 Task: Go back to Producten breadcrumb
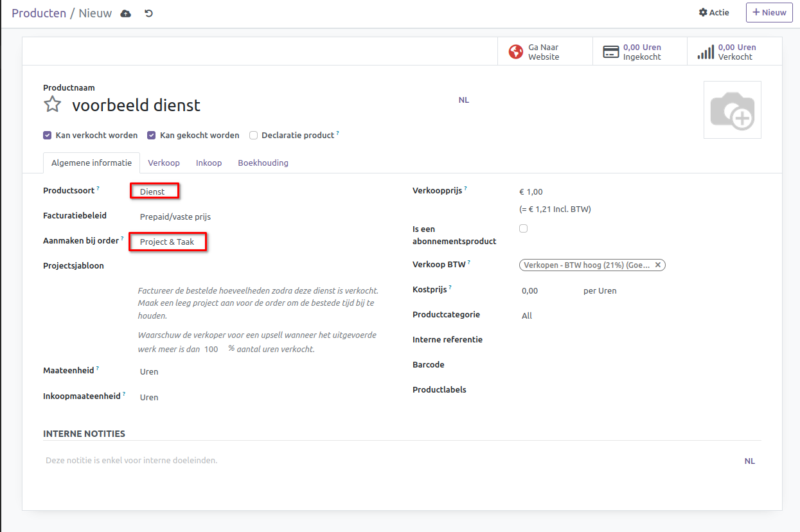(x=39, y=13)
